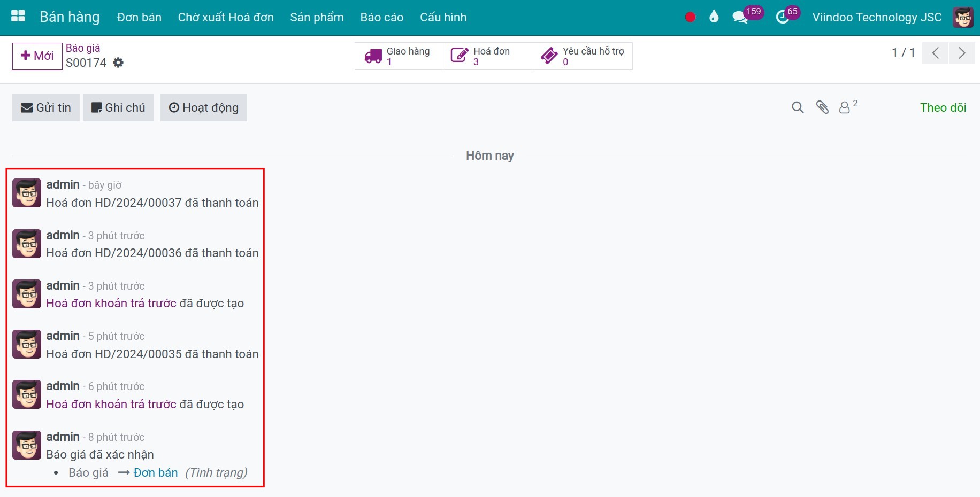The width and height of the screenshot is (980, 497).
Task: Click the Ghi chú button
Action: pos(118,108)
